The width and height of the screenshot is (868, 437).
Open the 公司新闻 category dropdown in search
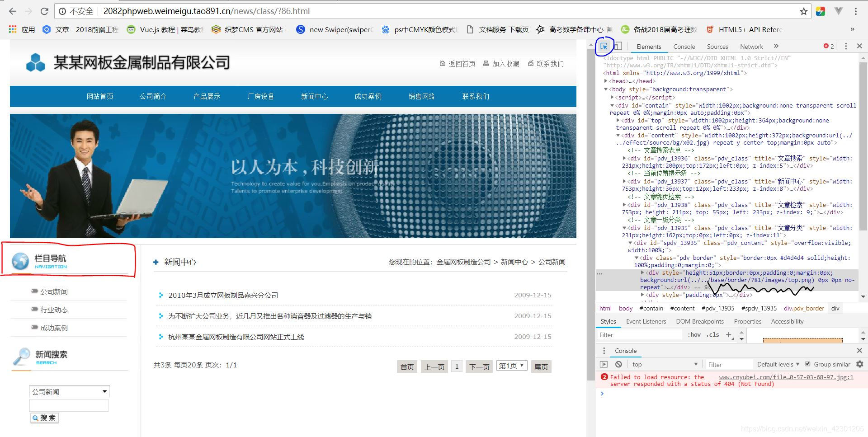point(70,391)
